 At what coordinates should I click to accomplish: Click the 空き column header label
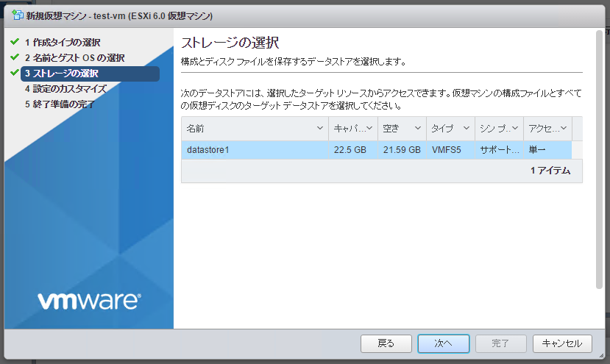click(391, 129)
